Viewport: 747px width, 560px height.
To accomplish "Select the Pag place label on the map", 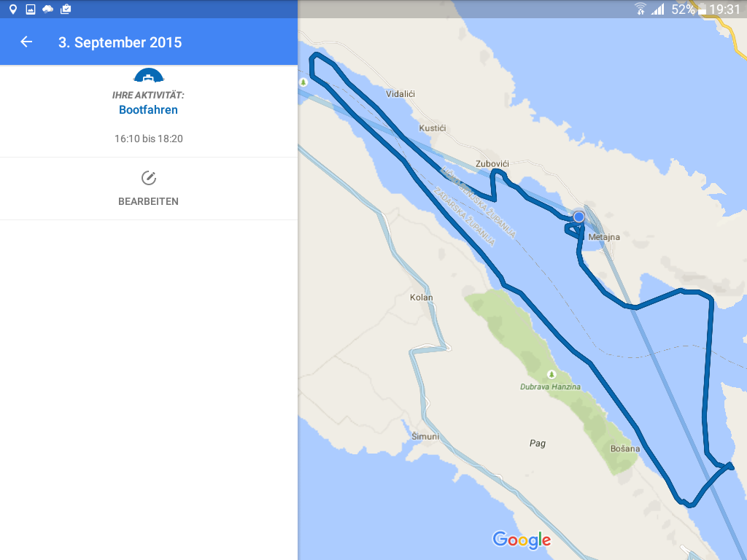I will pos(538,443).
